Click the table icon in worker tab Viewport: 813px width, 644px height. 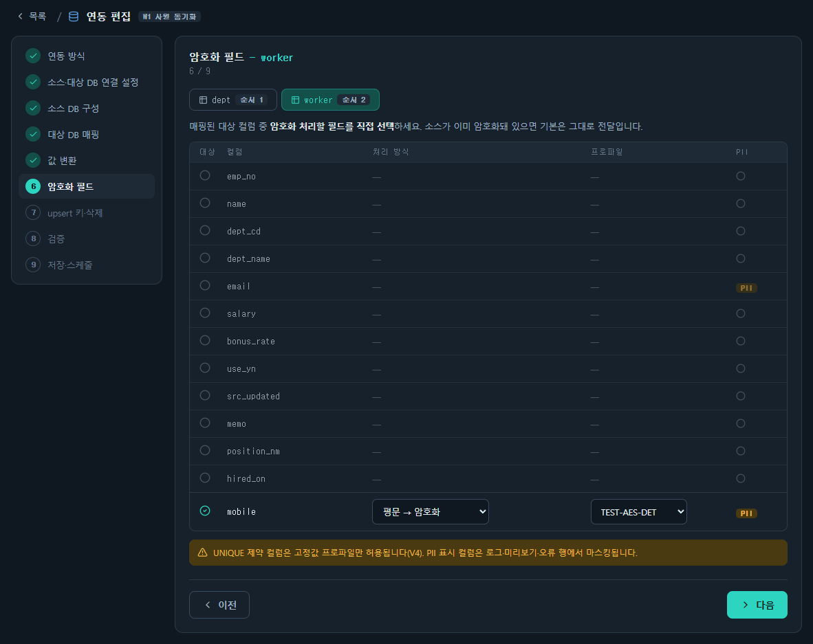click(x=295, y=100)
